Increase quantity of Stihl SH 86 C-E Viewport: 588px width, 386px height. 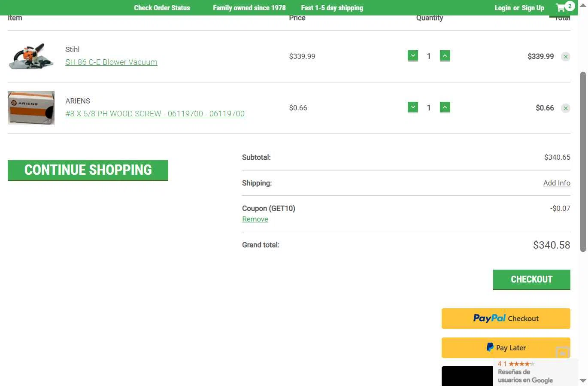click(445, 56)
